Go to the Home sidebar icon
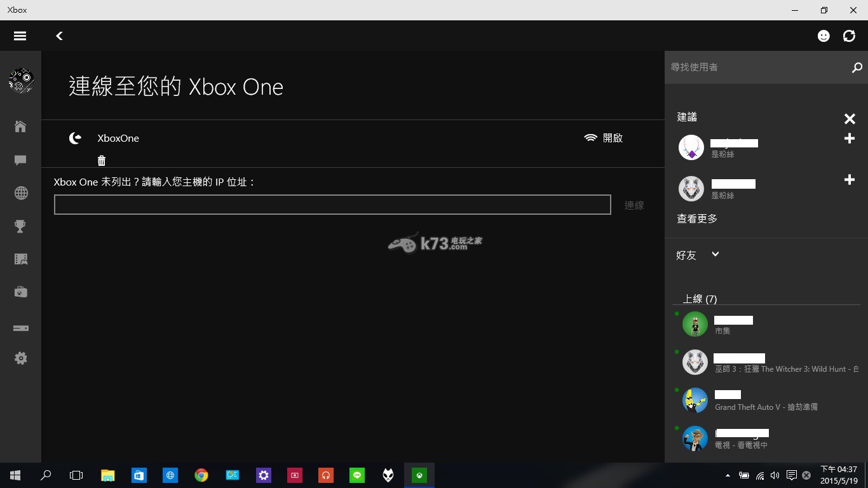The width and height of the screenshot is (868, 488). tap(20, 126)
